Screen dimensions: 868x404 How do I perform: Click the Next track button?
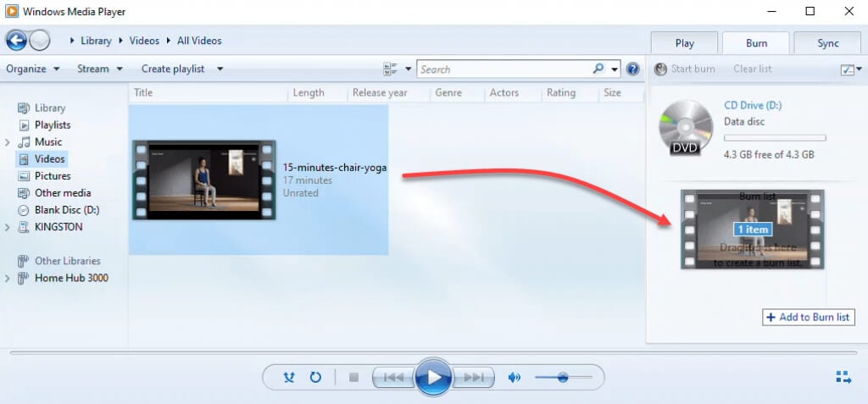473,378
